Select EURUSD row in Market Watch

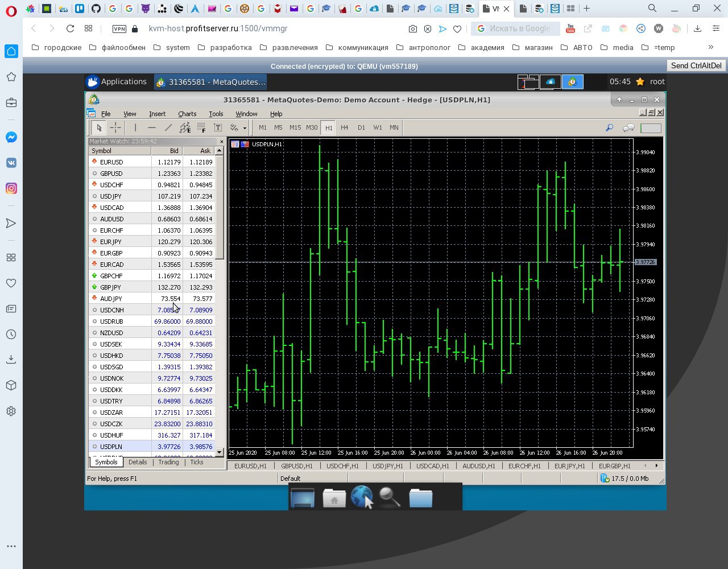[152, 162]
